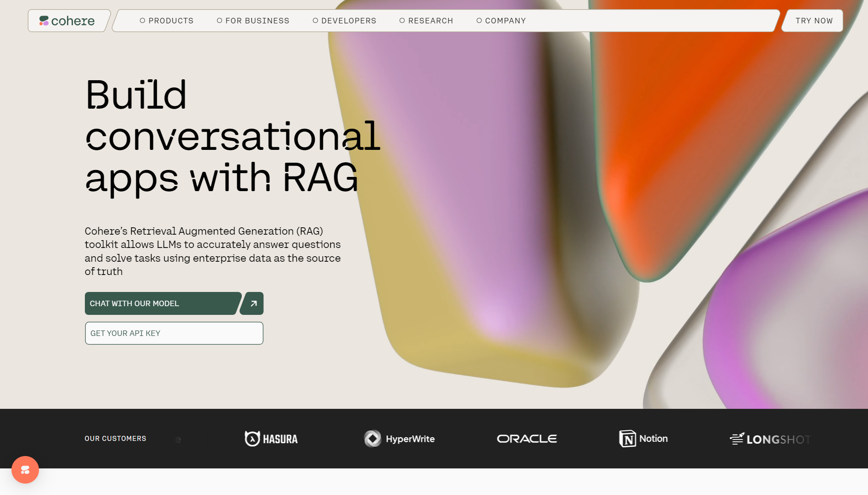Click the Oracle customer logo
868x495 pixels.
(527, 439)
